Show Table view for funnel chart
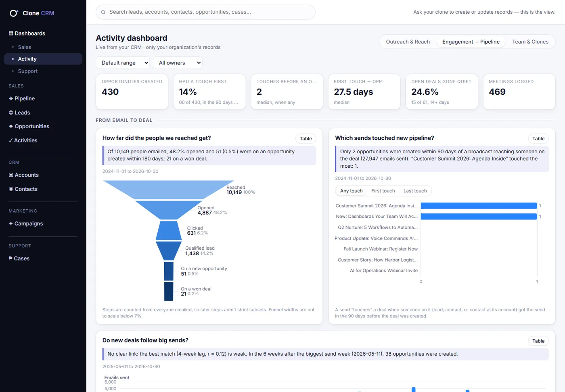 coord(306,139)
